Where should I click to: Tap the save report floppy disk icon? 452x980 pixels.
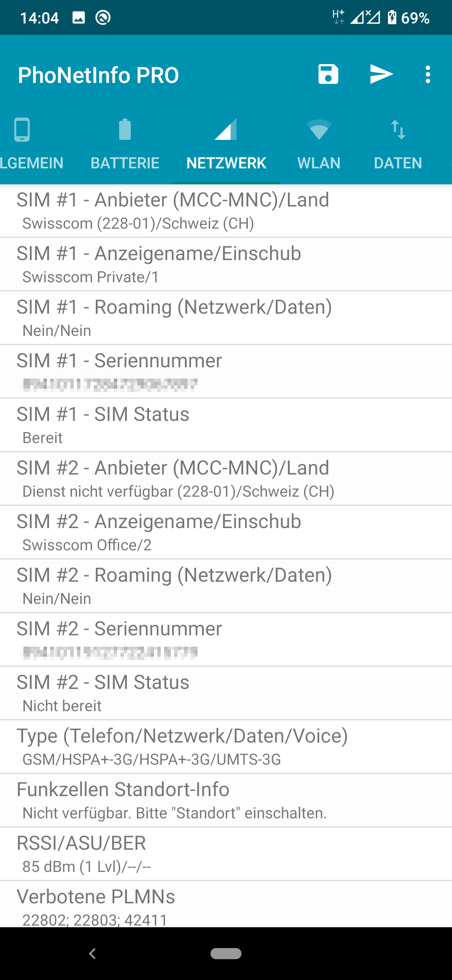(328, 75)
